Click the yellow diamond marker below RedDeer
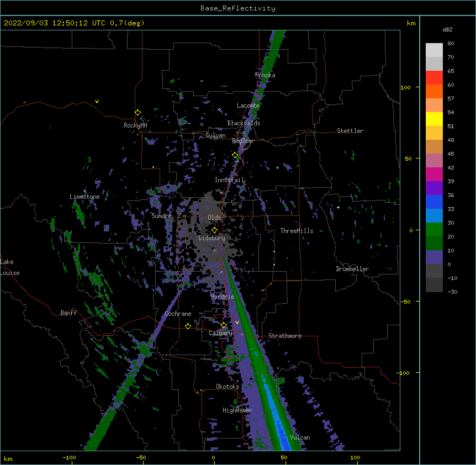This screenshot has width=476, height=465. 235,155
